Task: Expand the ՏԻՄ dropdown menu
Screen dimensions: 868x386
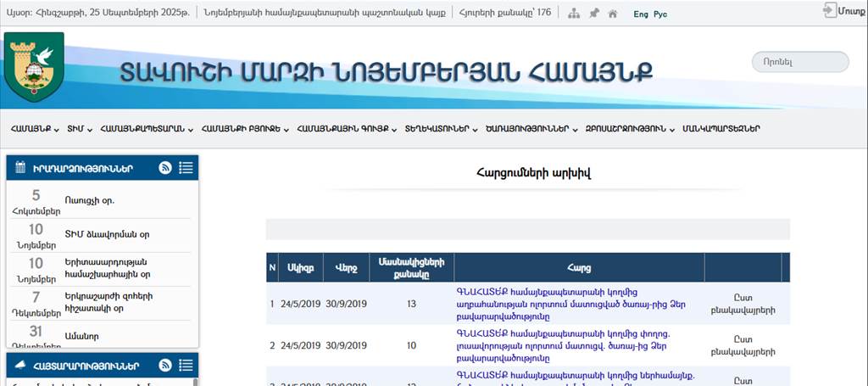Action: tap(79, 129)
